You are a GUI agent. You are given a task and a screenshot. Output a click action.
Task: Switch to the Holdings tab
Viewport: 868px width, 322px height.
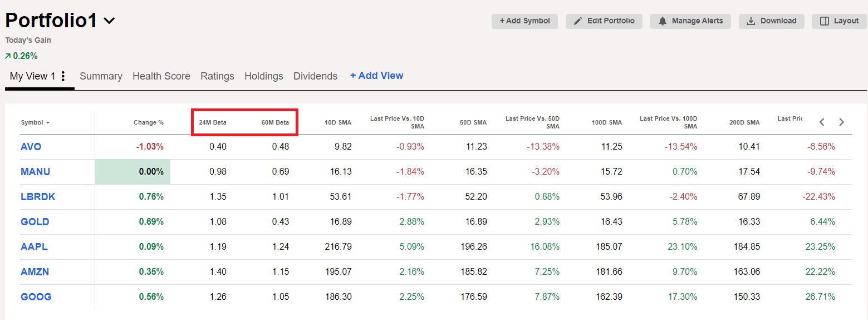click(264, 76)
